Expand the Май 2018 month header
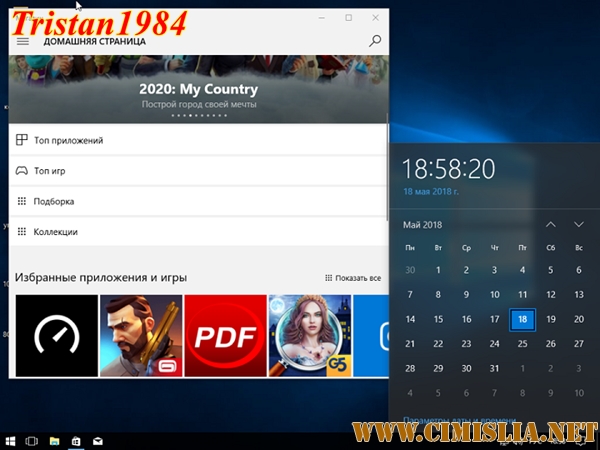This screenshot has height=450, width=600. pos(423,225)
